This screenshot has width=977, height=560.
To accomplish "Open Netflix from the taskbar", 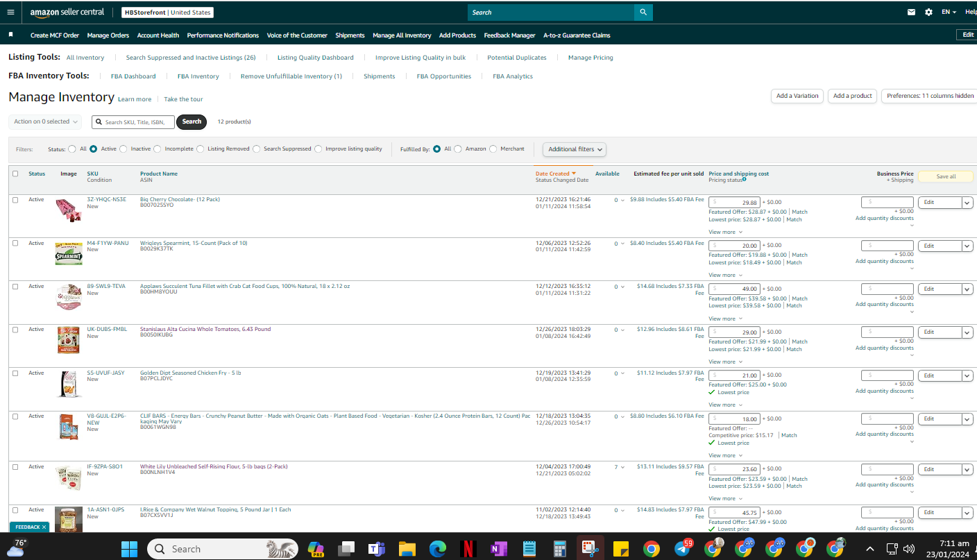I will click(x=468, y=549).
